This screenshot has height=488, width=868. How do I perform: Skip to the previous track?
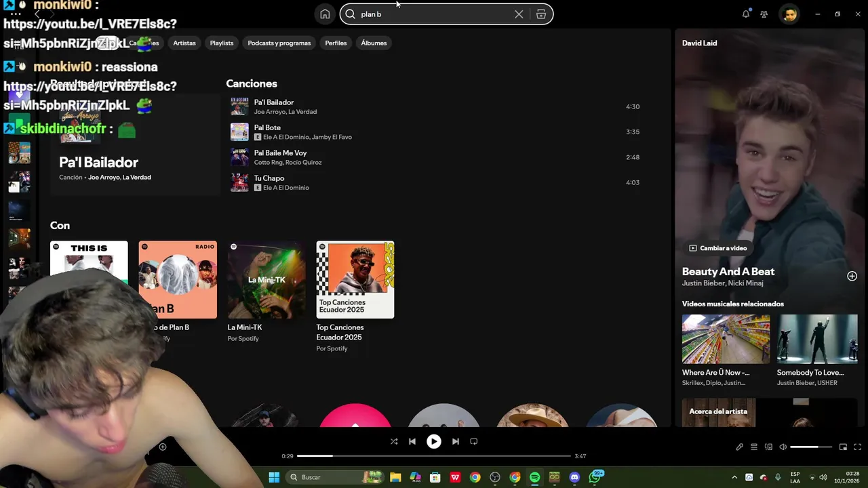point(412,441)
